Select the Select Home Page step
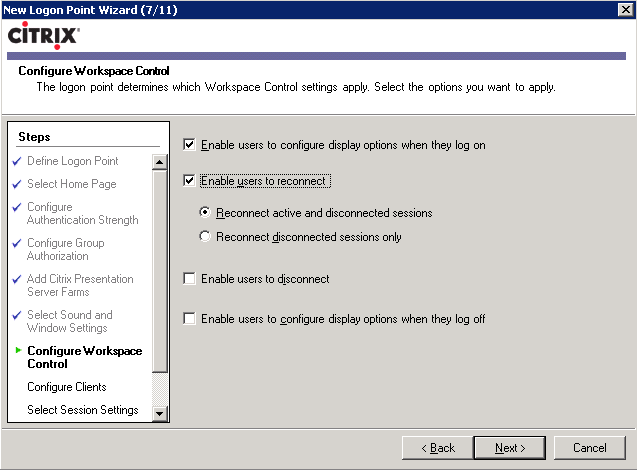Screen dimensions: 637x470 click(72, 184)
